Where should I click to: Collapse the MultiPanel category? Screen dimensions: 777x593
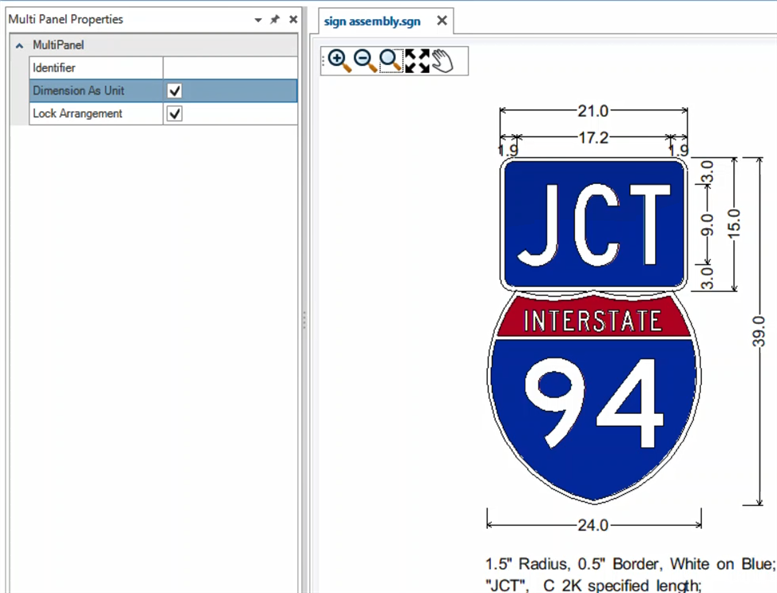coord(19,46)
